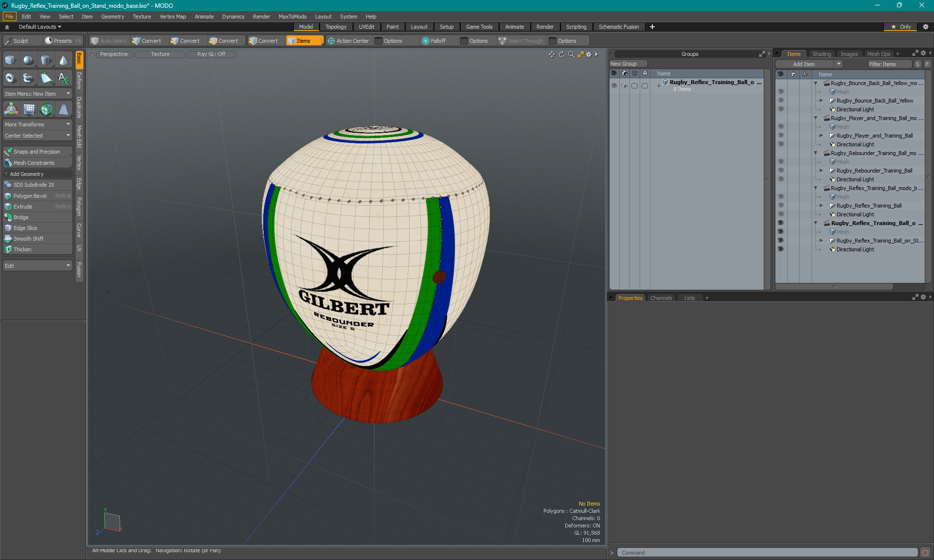Expand Rugby_Reflex_Training_Ball_on_St folder item
934x560 pixels.
tap(821, 241)
